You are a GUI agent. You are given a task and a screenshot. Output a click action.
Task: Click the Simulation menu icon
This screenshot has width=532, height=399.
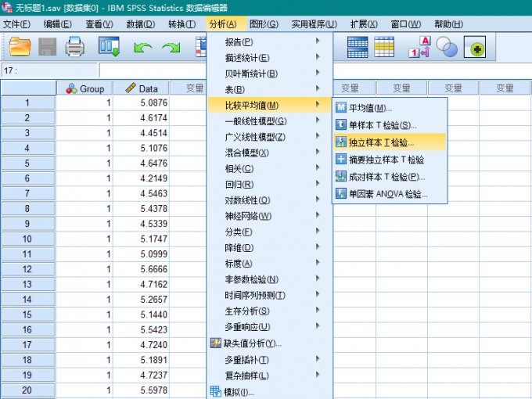click(x=215, y=391)
